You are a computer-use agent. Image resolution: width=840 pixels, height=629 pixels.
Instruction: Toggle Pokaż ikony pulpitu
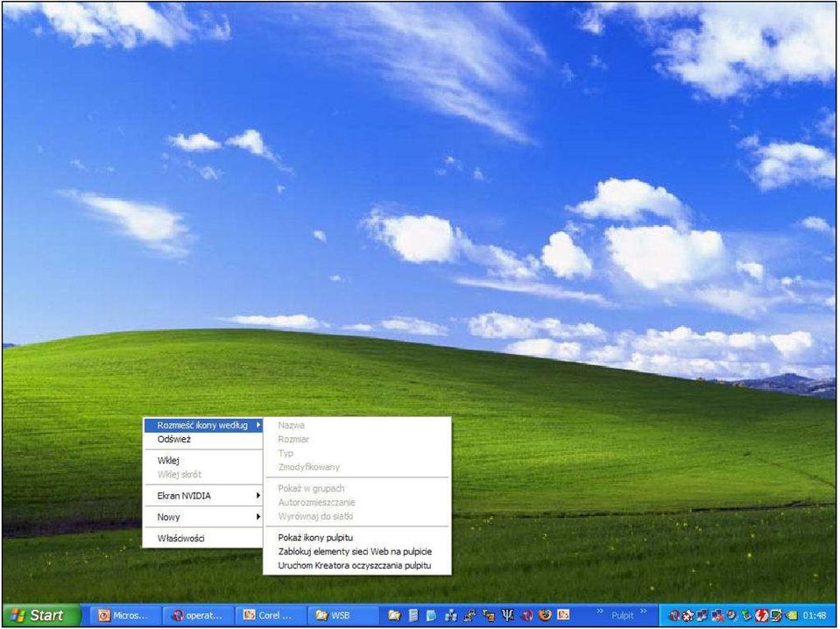coord(357,537)
